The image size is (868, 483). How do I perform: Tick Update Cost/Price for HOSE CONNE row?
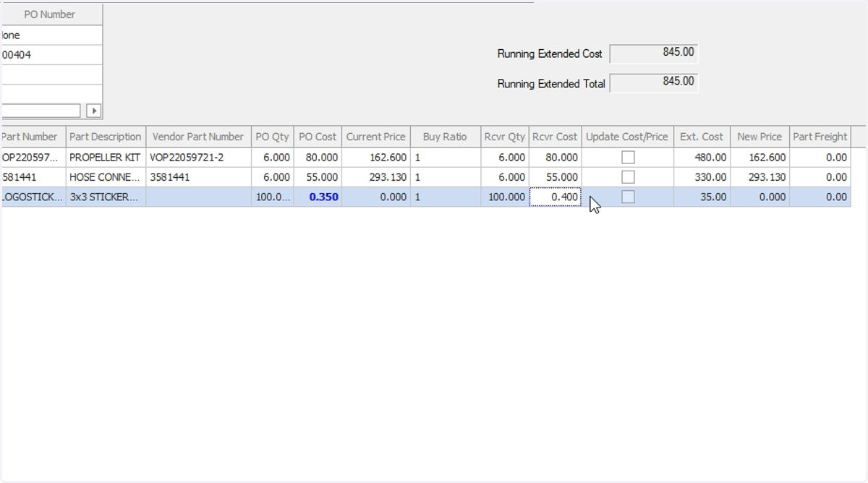tap(628, 177)
